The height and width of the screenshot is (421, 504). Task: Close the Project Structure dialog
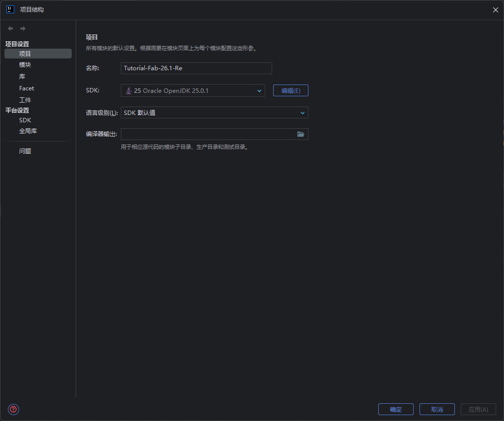tap(495, 10)
